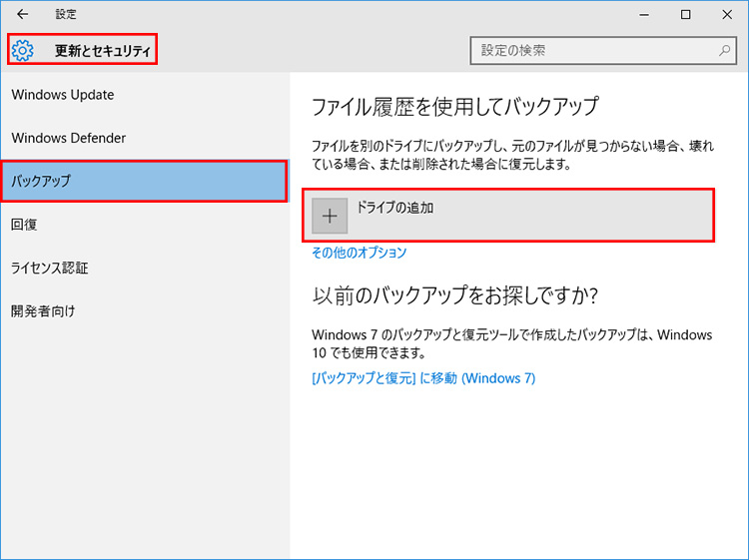Click the plus icon to add drive
The width and height of the screenshot is (749, 560).
(x=331, y=217)
